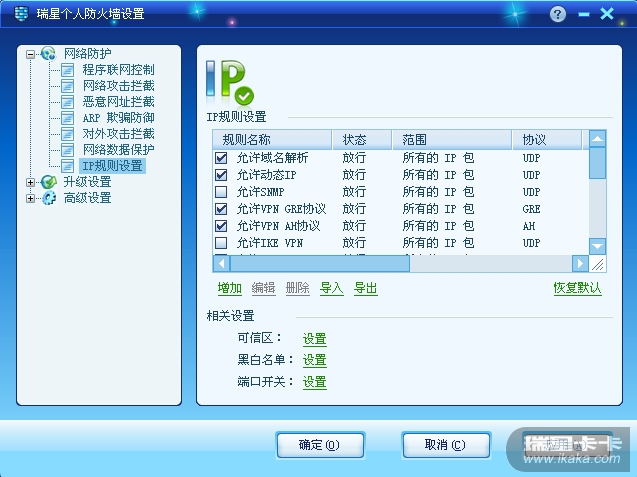The image size is (637, 477).
Task: Click the horizontal scroll right arrow
Action: (x=580, y=264)
